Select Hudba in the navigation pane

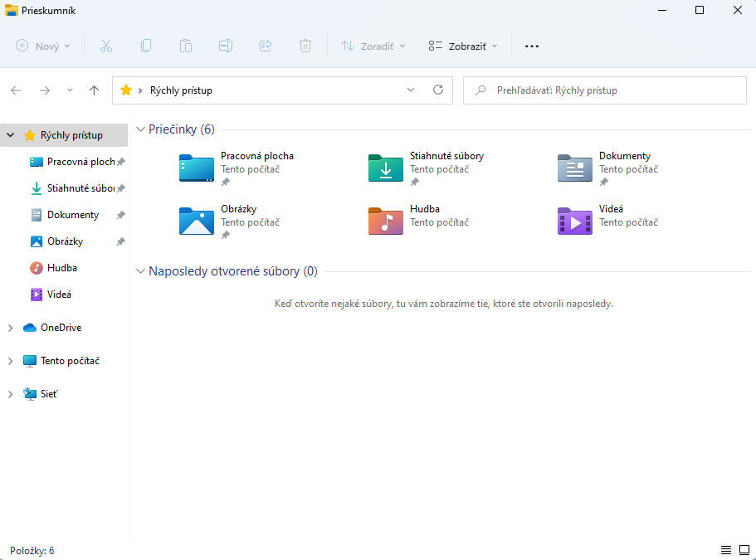click(61, 268)
